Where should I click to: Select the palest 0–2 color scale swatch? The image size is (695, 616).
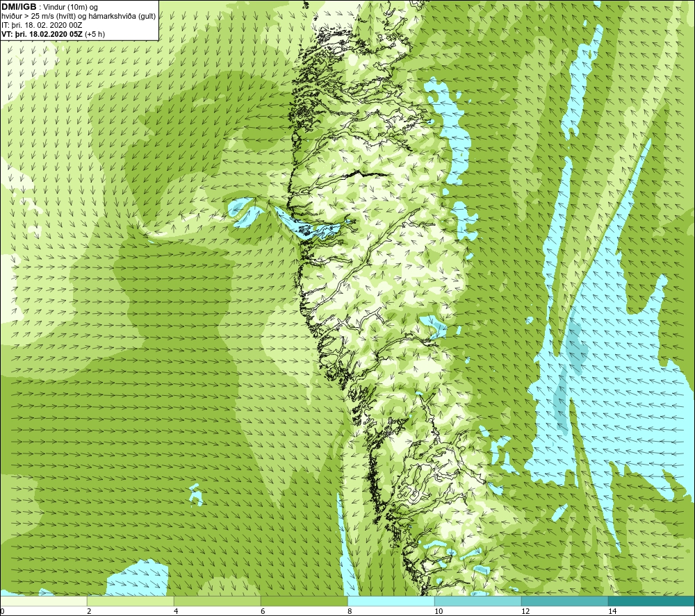coord(43,601)
